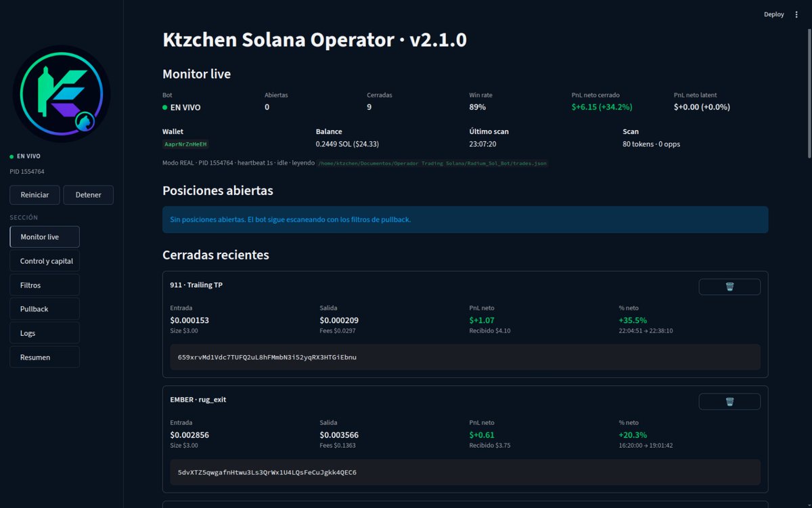Click the trades.json file path text
The image size is (812, 508).
pos(432,163)
